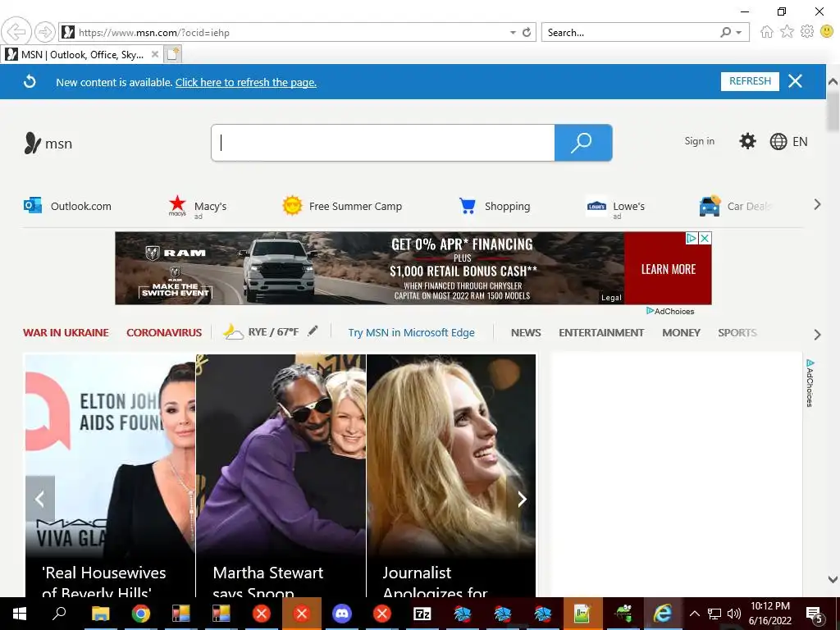
Task: Open the Action Center notifications icon
Action: tap(815, 614)
